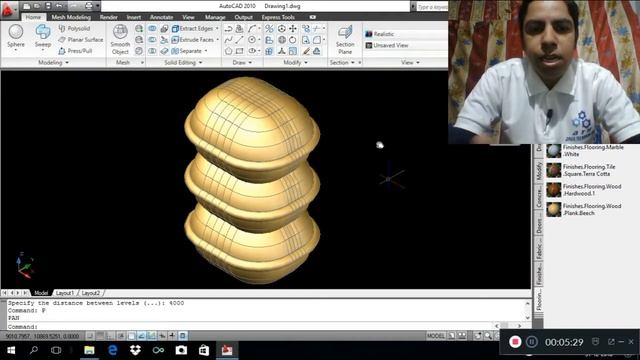Toggle Ortho Mode in the status bar
Screen dimensions: 640x360
coord(111,336)
